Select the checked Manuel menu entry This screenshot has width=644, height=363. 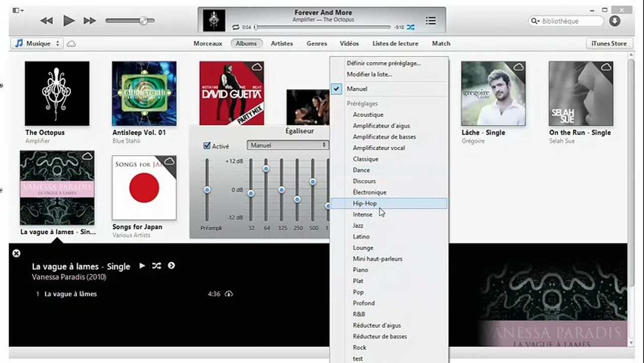coord(389,89)
